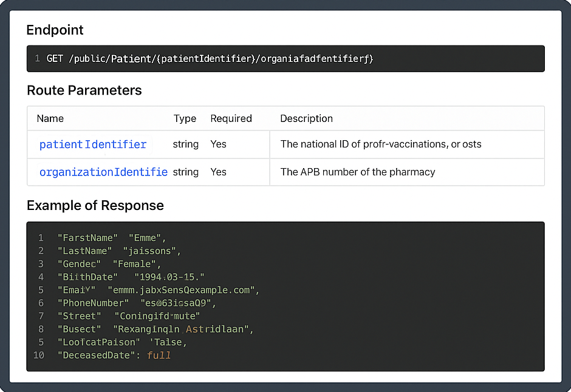
Task: Click the "BiithDate" response line
Action: 131,277
